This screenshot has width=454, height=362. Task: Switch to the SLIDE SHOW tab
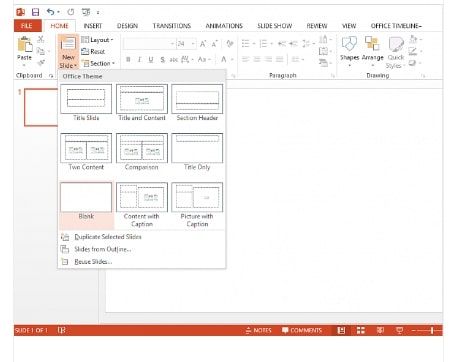(275, 26)
